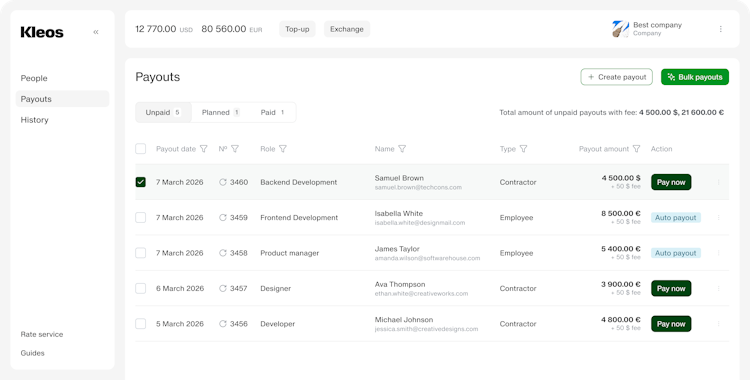Click the recurring icon beside payout 3457

(x=222, y=289)
